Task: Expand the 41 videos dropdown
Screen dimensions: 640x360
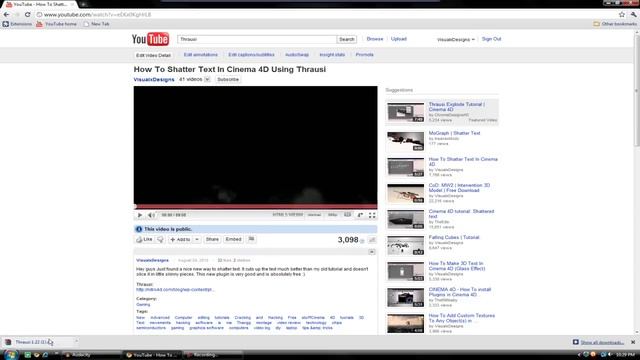Action: click(x=207, y=79)
